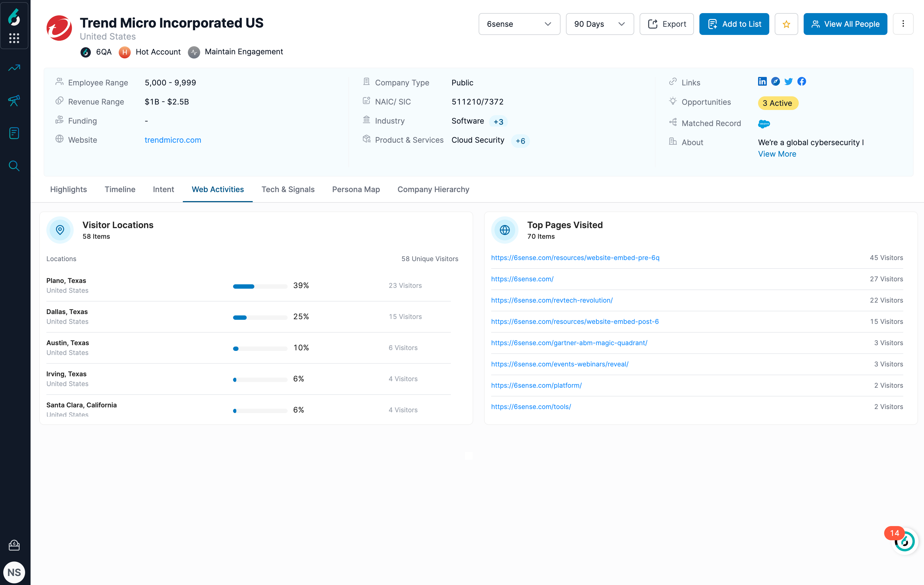Open the three-dot more options menu
The image size is (924, 585).
903,24
